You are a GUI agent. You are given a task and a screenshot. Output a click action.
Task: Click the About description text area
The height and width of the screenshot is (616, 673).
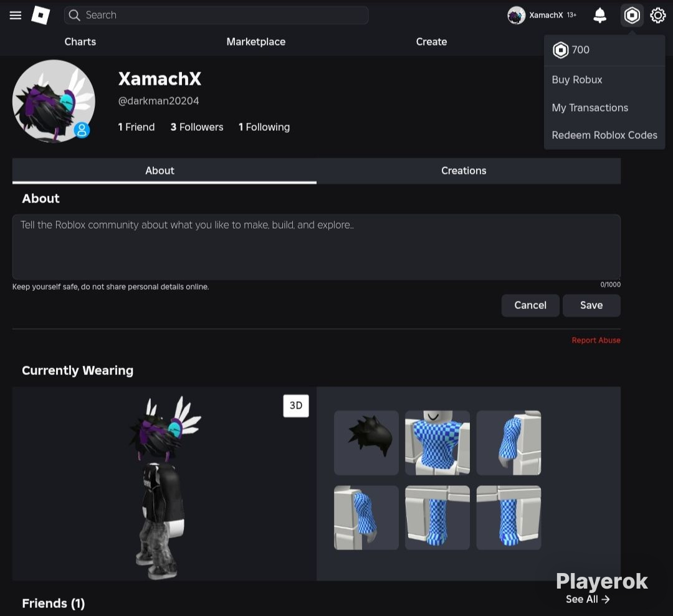coord(317,247)
